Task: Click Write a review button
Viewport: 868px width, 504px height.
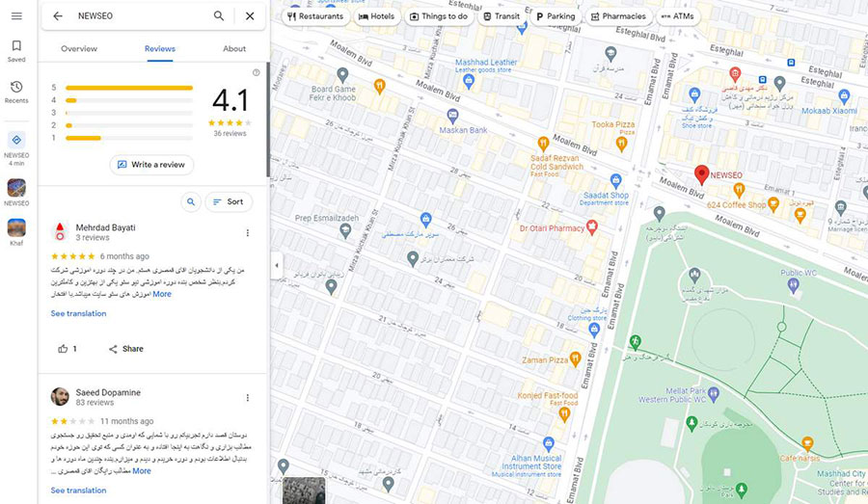Action: [x=151, y=165]
